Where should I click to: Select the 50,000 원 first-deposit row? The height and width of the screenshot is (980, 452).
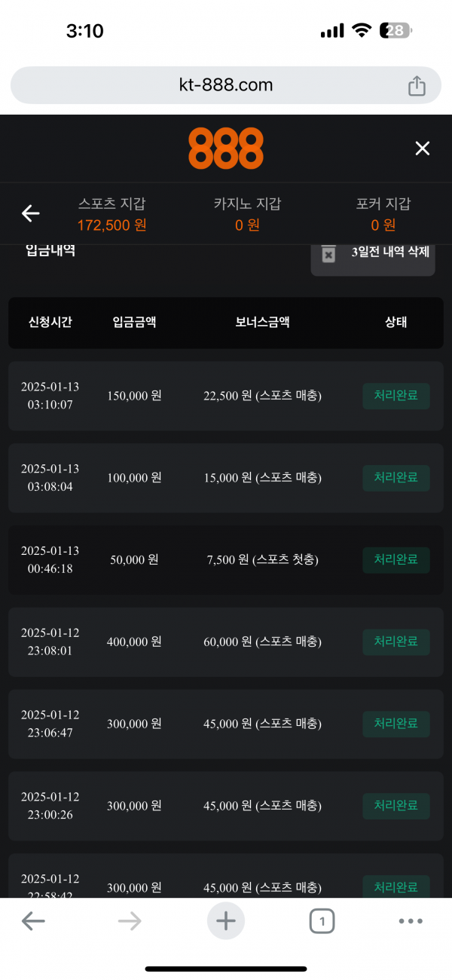[x=226, y=560]
